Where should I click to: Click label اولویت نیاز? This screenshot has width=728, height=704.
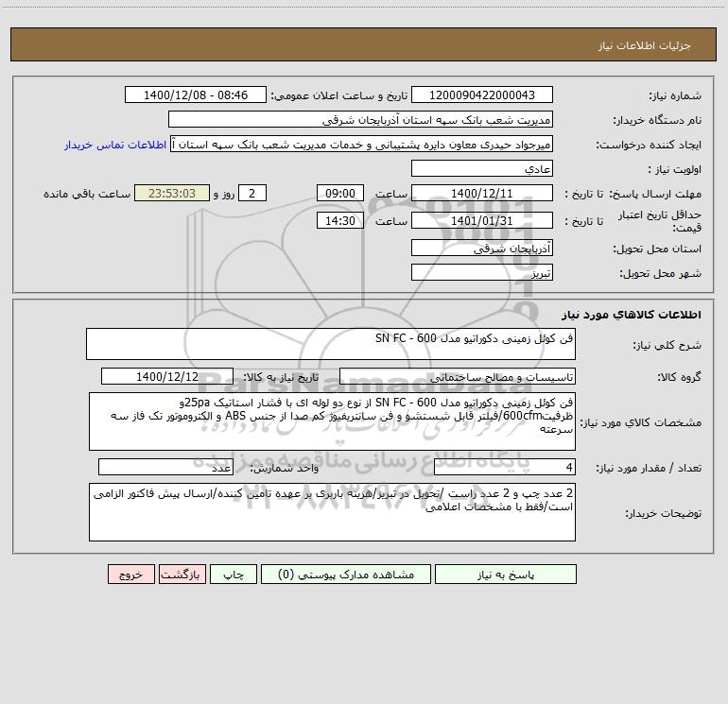click(675, 169)
